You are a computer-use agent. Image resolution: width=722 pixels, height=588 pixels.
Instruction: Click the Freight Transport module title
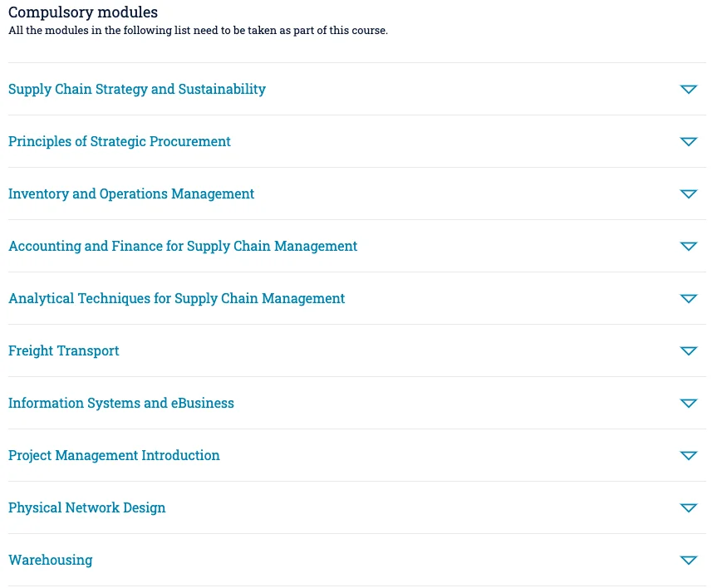click(x=64, y=350)
